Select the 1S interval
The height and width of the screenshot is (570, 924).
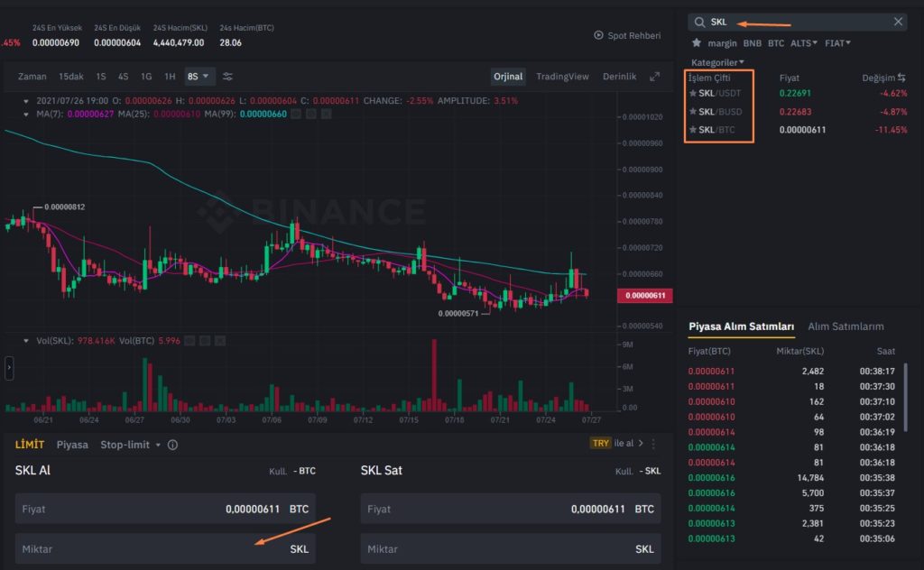pyautogui.click(x=101, y=77)
